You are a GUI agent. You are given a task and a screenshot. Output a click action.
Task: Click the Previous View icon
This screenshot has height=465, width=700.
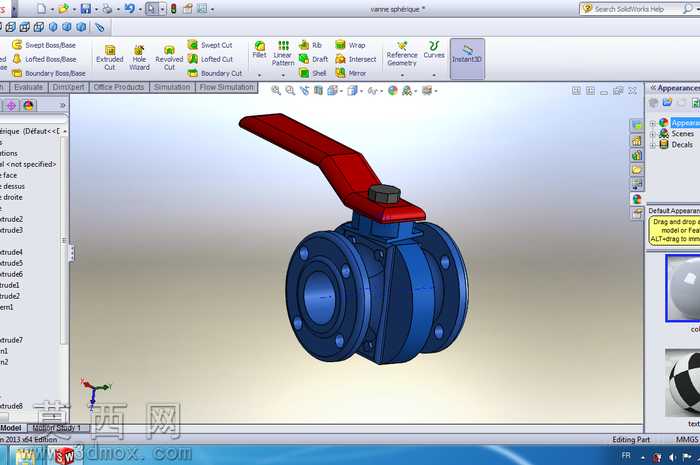pos(304,91)
